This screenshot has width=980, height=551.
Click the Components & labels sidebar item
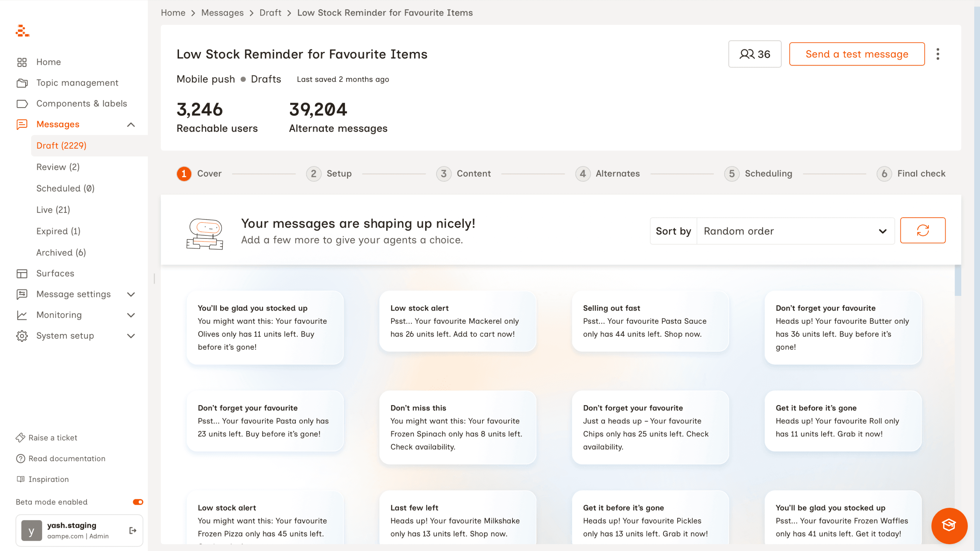tap(81, 103)
